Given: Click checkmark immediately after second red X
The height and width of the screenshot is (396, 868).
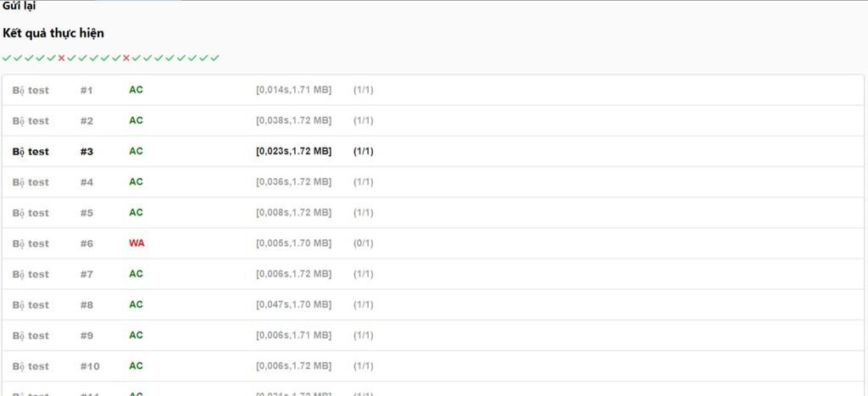Looking at the screenshot, I should click(136, 58).
